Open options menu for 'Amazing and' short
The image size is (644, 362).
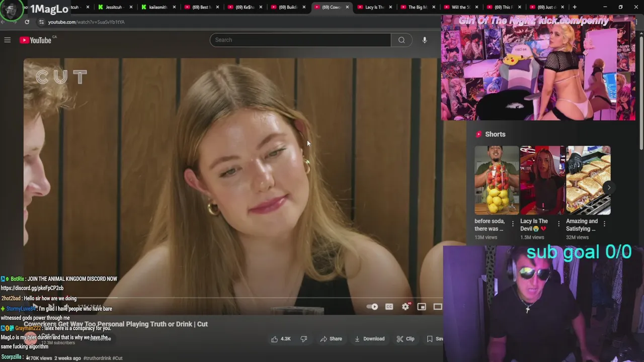pos(604,224)
